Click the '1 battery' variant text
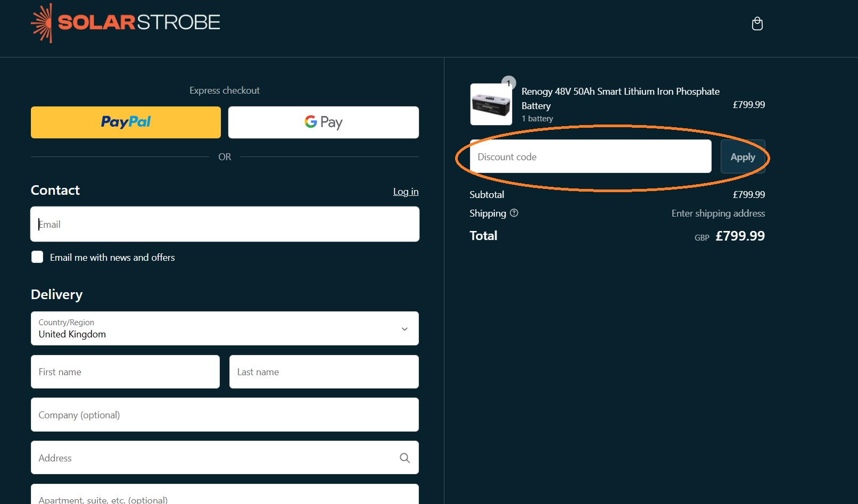 coord(537,119)
